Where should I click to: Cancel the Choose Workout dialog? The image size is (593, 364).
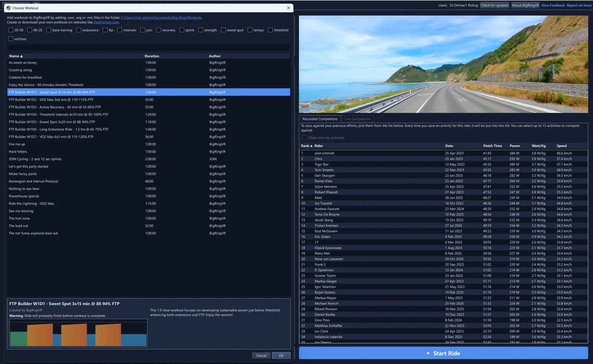coord(261,355)
